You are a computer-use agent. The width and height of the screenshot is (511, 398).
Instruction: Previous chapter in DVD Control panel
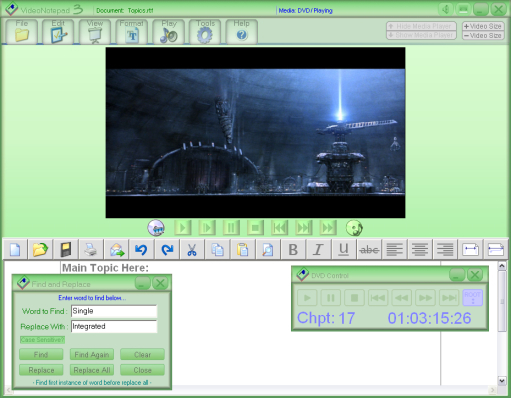coord(378,297)
